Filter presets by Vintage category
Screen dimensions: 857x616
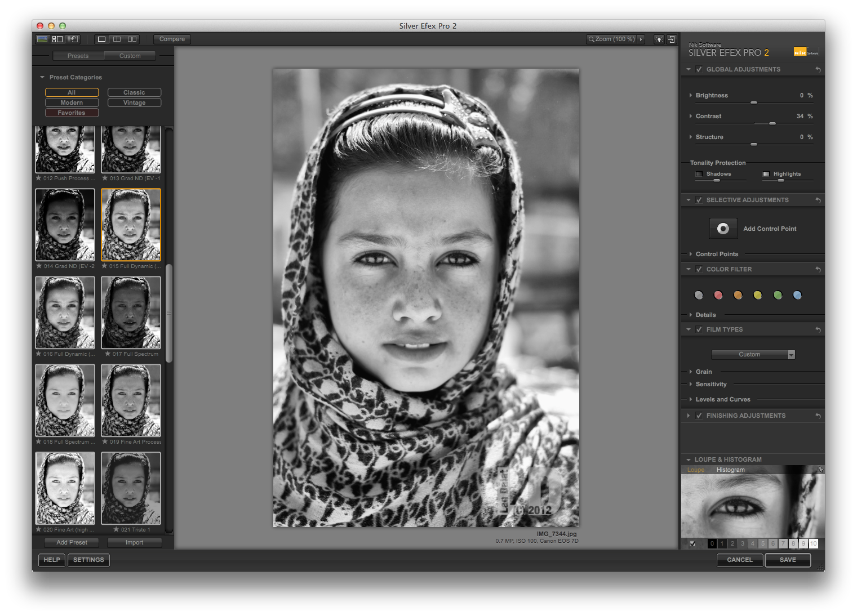(x=134, y=102)
